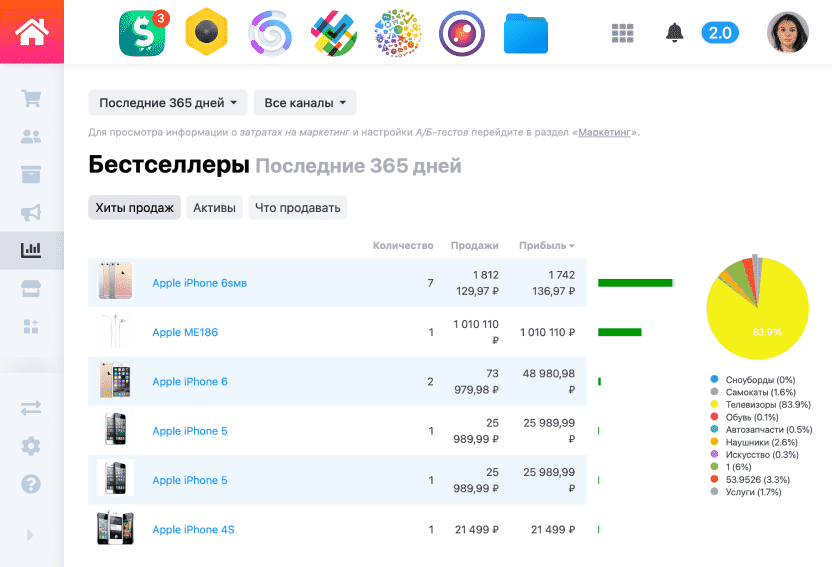Open customers via people sidebar icon
Viewport: 833px width, 567px height.
click(x=31, y=137)
